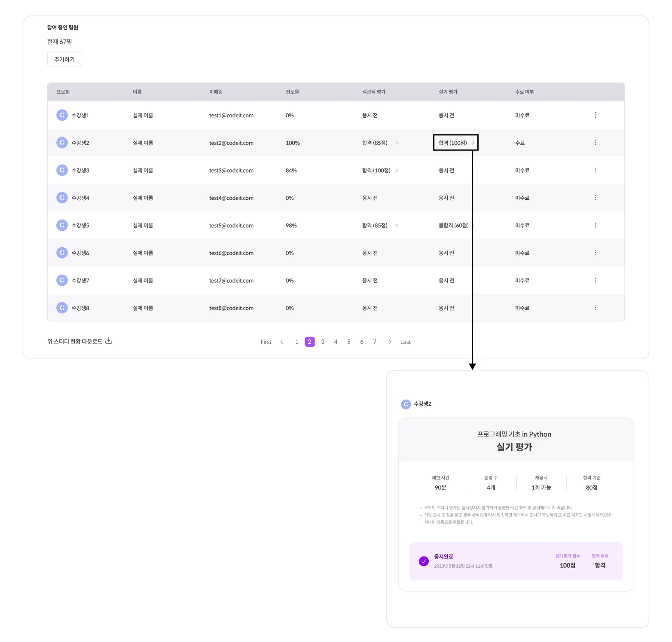Expand 수강생3's 합격 (100점) 객관식 result
This screenshot has width=672, height=642.
point(397,171)
